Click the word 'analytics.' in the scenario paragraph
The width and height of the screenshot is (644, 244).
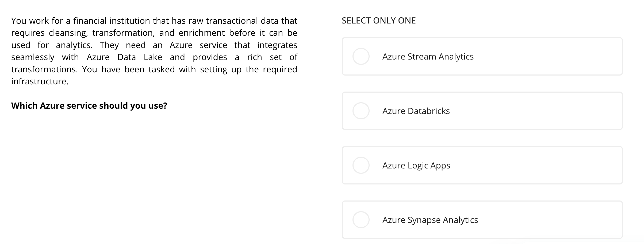[74, 45]
